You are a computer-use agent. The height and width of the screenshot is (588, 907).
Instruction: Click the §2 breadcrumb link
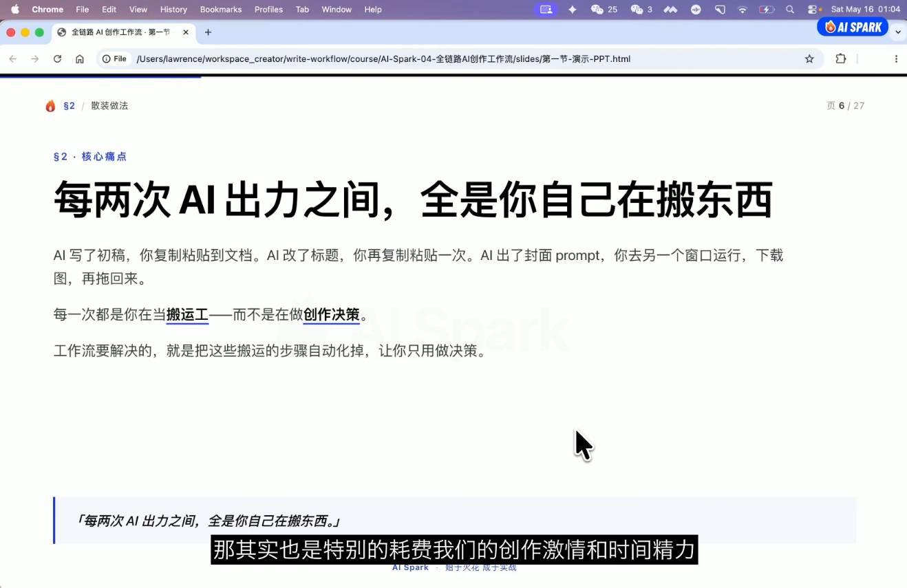[69, 106]
